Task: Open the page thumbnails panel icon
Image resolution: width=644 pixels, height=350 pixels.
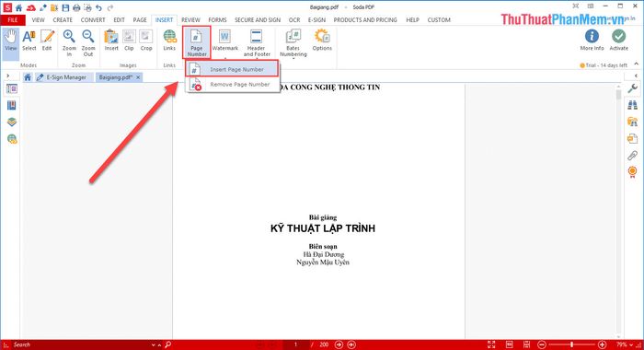Action: pyautogui.click(x=12, y=88)
